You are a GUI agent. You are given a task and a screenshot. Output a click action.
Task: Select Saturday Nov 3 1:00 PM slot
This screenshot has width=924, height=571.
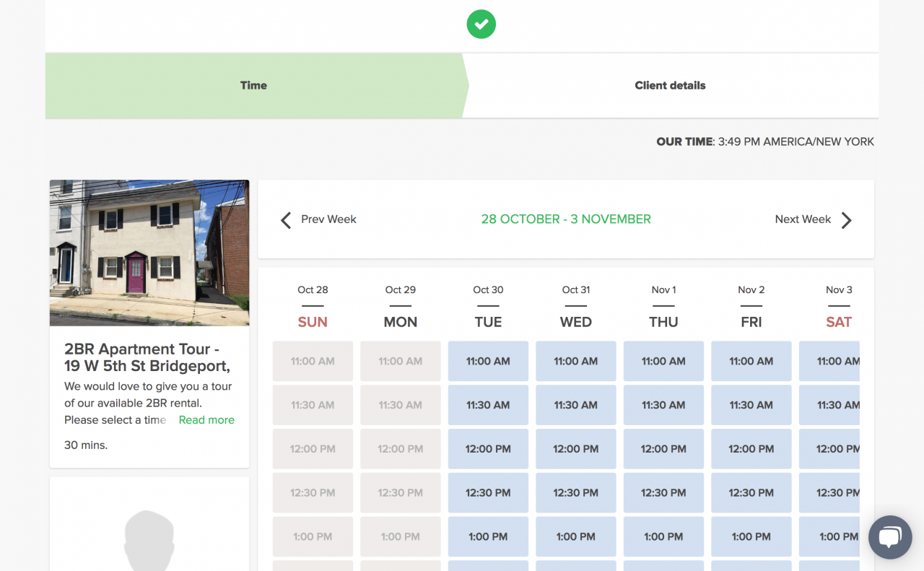point(829,537)
